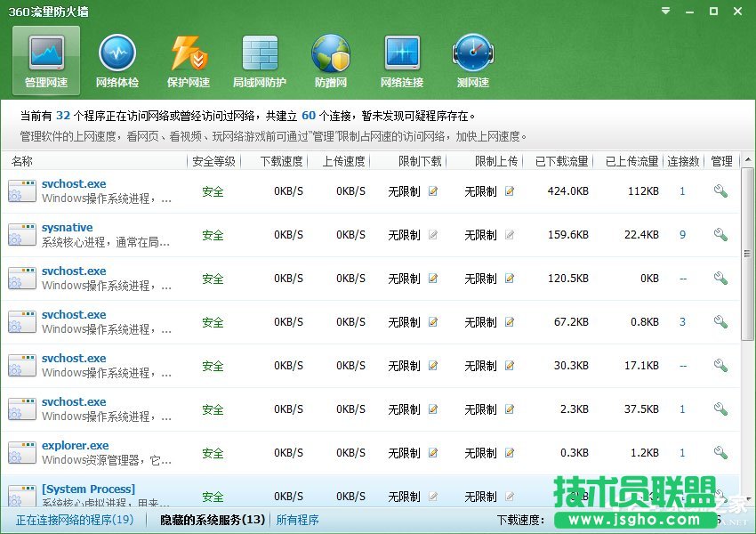Screen dimensions: 756x534
Task: Switch to 正在连接网络的程序(19) tab
Action: (x=75, y=520)
